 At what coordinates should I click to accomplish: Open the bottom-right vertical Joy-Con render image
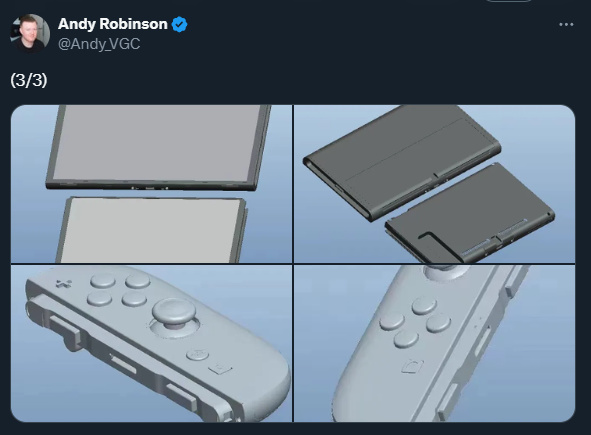[434, 343]
